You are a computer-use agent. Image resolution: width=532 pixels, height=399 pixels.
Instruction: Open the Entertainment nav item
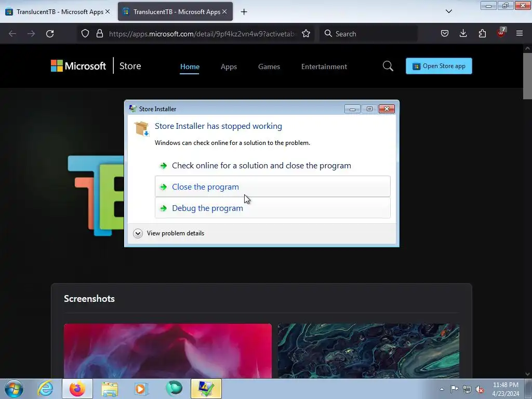click(x=324, y=66)
